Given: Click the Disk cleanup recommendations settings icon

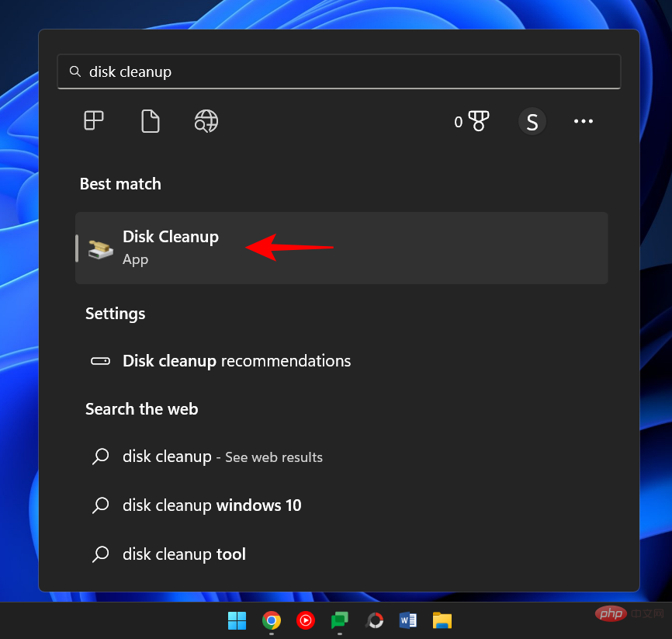Looking at the screenshot, I should point(100,361).
